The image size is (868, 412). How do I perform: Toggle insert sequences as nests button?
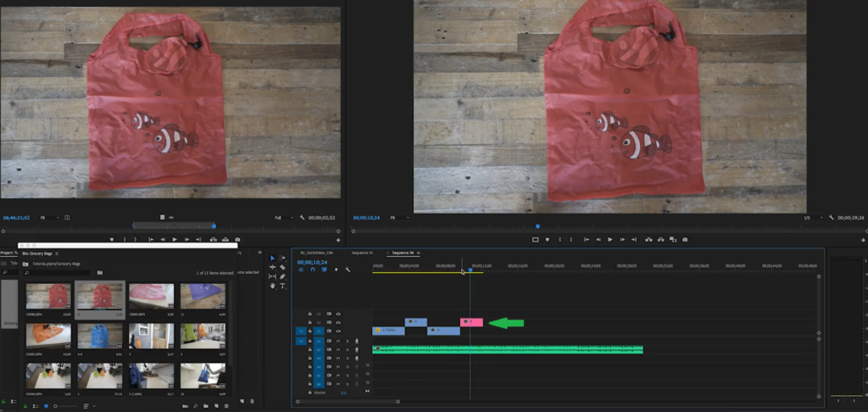coord(301,270)
